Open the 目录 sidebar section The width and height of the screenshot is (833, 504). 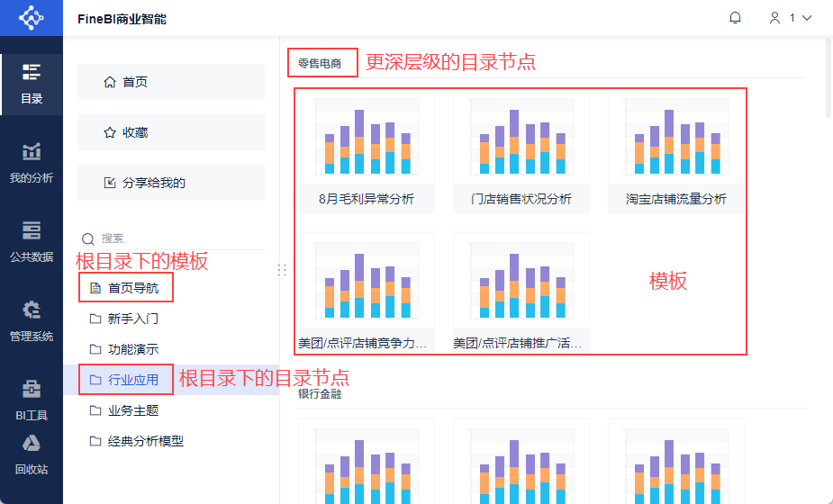[32, 85]
